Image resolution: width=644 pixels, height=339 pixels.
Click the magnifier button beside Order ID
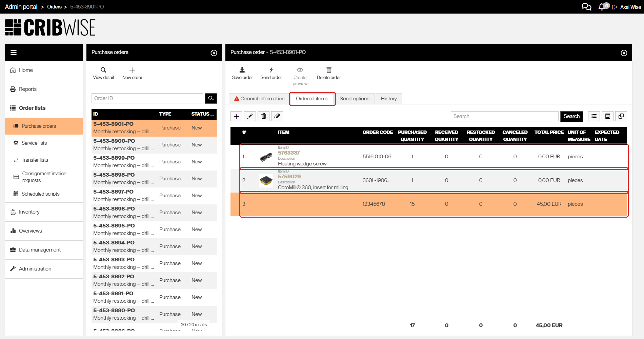[211, 98]
